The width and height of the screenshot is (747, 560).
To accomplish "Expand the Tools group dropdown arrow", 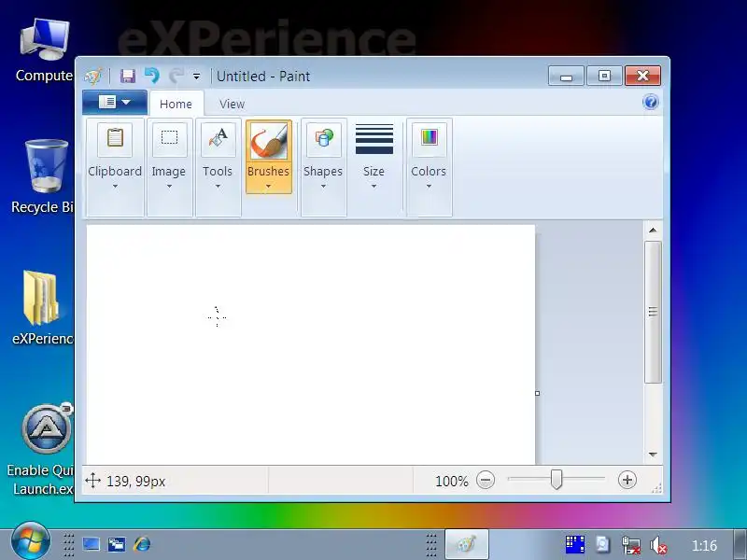I will [218, 186].
